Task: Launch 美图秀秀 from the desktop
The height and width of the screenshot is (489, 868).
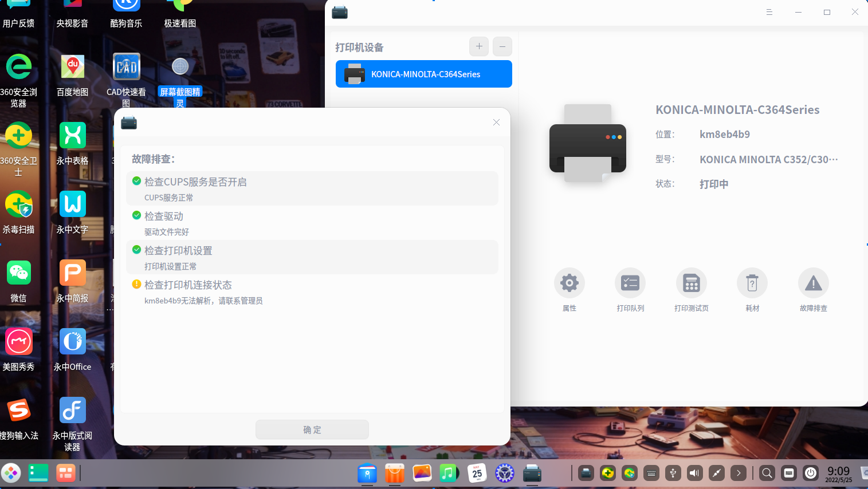Action: coord(19,341)
